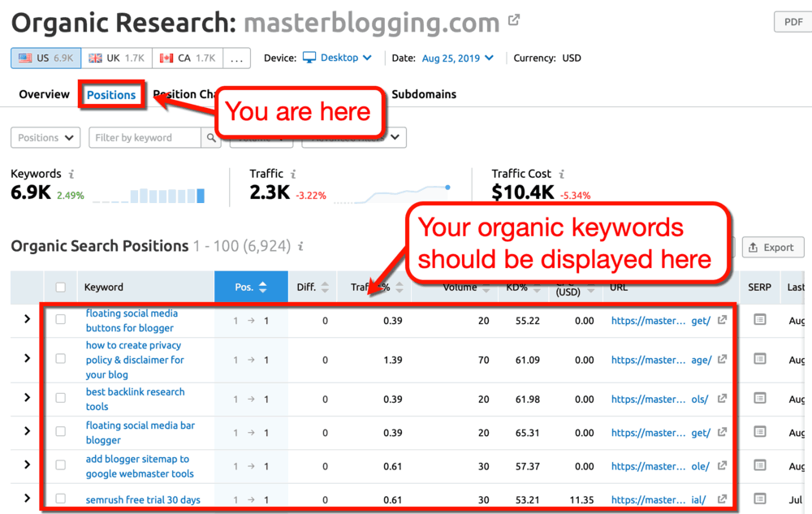Open the Positions filter dropdown
The height and width of the screenshot is (514, 812).
[45, 137]
